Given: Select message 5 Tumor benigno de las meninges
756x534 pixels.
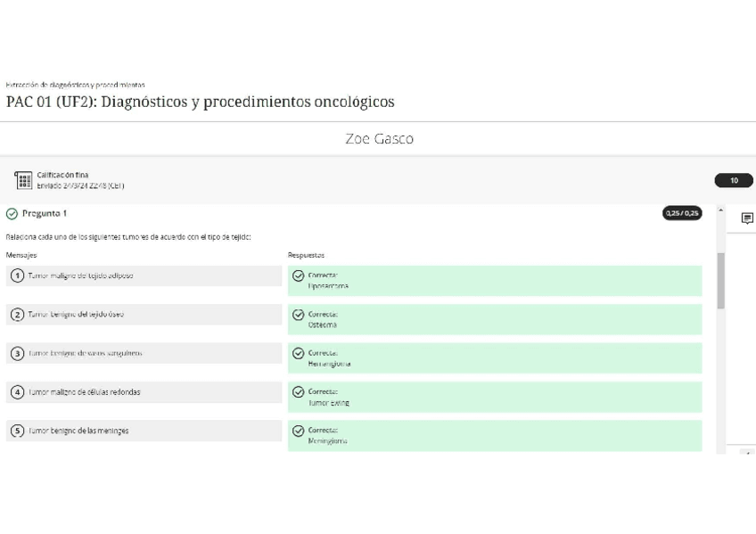Looking at the screenshot, I should [78, 431].
